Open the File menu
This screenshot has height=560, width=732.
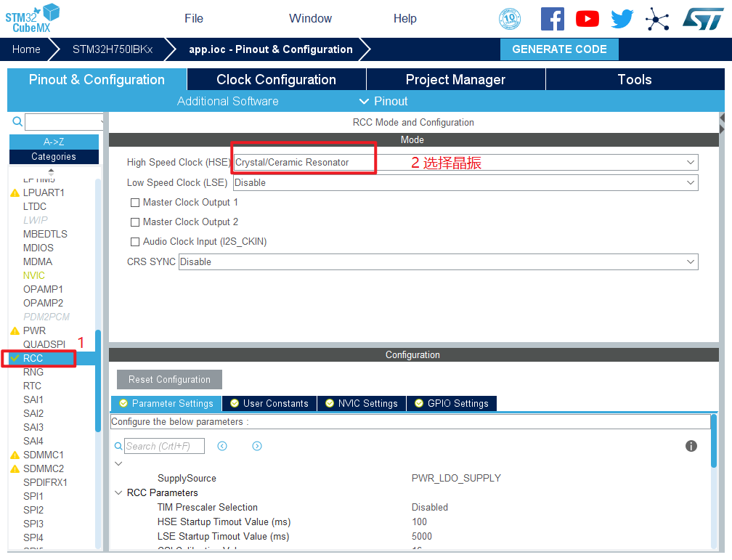(x=194, y=19)
